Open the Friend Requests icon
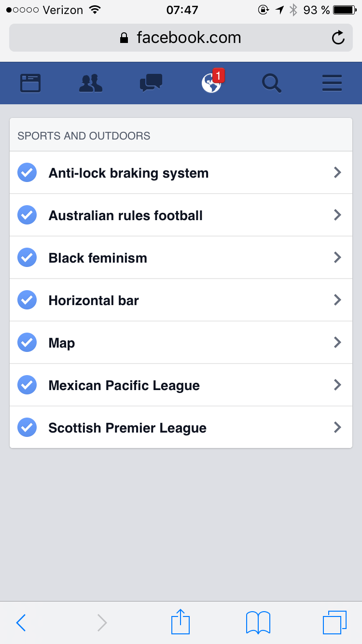Image resolution: width=362 pixels, height=644 pixels. point(91,83)
